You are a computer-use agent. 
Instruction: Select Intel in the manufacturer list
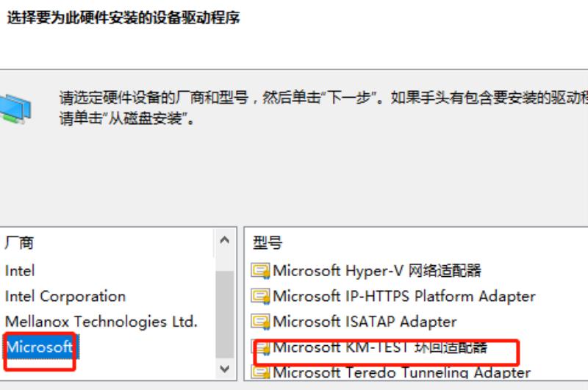tap(20, 271)
